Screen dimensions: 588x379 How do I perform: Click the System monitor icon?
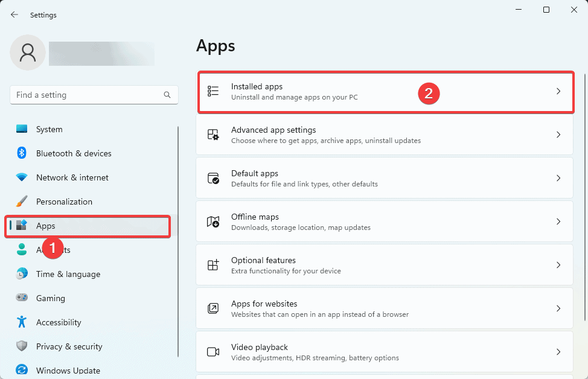click(x=22, y=129)
